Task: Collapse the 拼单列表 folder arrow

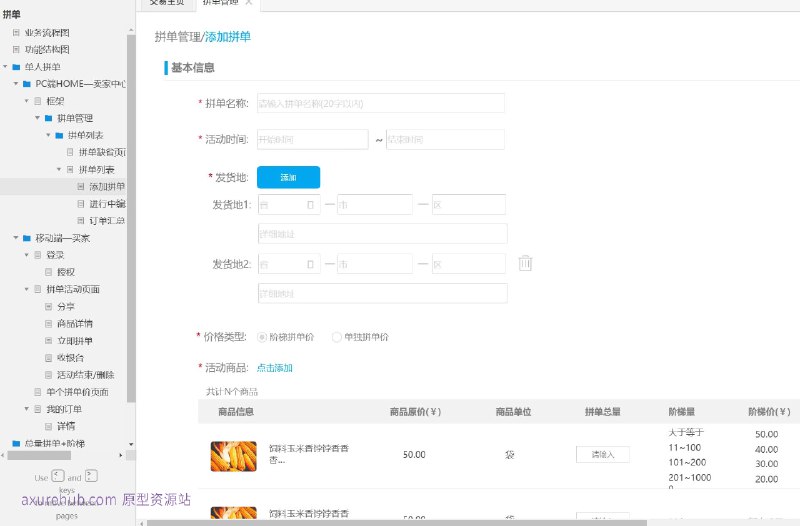Action: tap(48, 135)
